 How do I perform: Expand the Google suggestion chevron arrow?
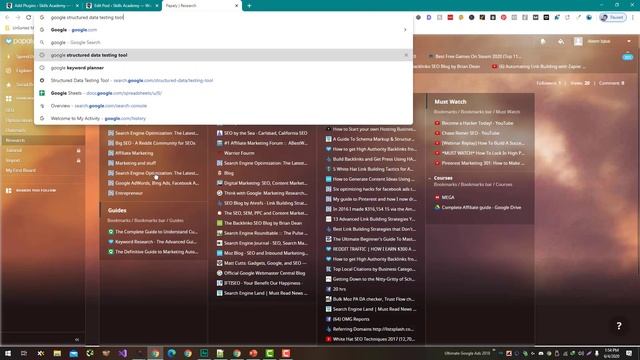pyautogui.click(x=405, y=30)
